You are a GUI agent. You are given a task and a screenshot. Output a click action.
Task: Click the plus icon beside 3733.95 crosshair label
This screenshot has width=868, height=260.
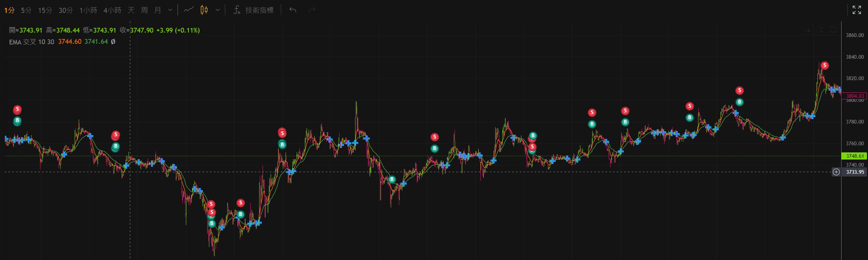click(836, 172)
